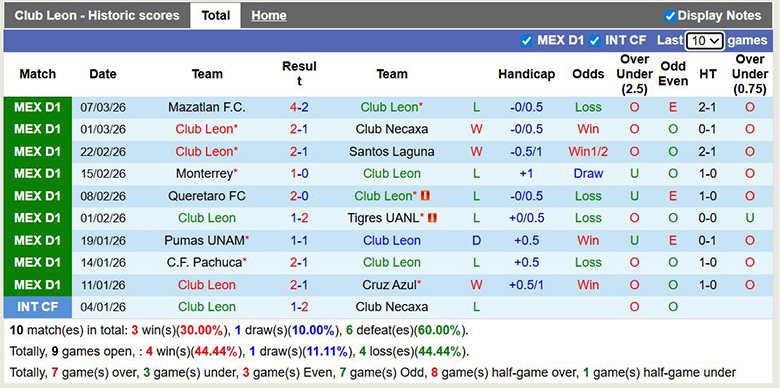
Task: Click the 4-2 result for Mazatlan match
Action: (299, 107)
